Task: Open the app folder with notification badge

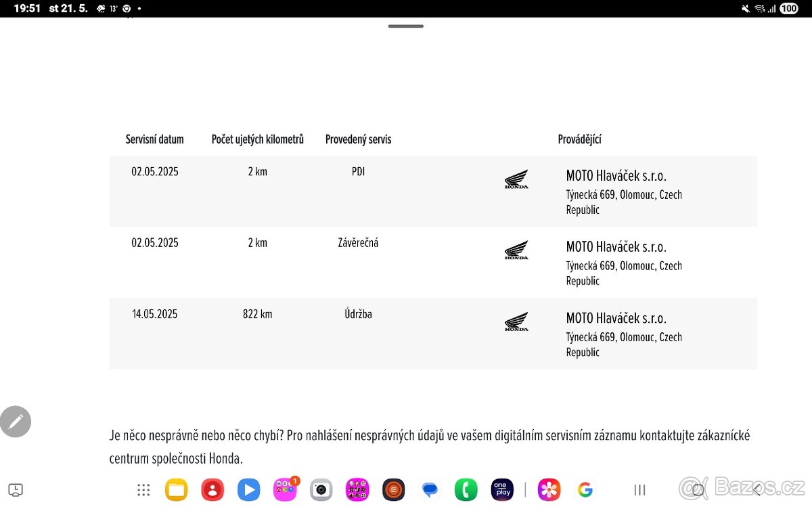Action: point(285,489)
